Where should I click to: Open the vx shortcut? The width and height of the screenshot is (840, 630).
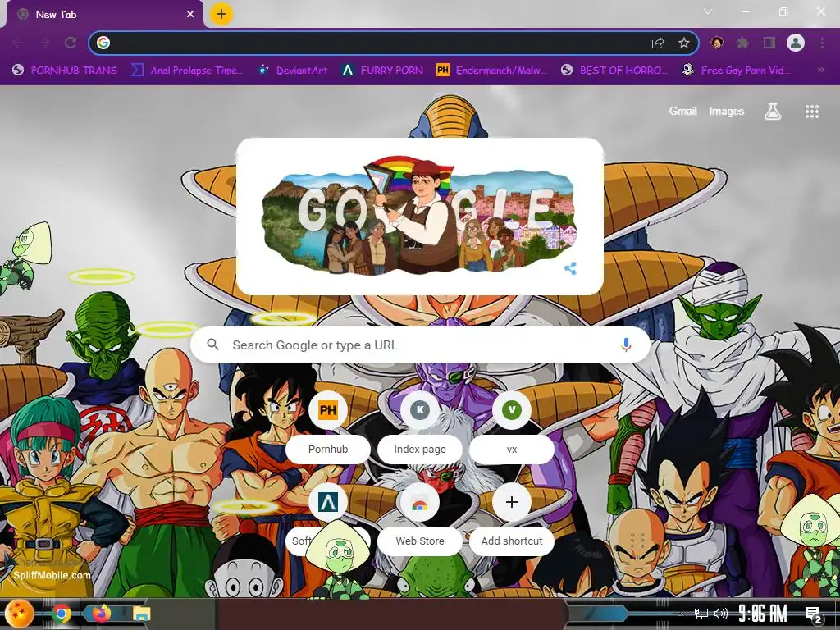point(512,429)
